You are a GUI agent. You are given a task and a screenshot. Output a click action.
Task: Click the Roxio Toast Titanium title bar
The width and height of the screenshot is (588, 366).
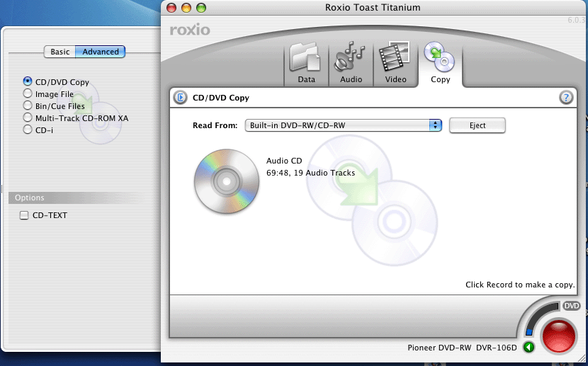tap(373, 8)
